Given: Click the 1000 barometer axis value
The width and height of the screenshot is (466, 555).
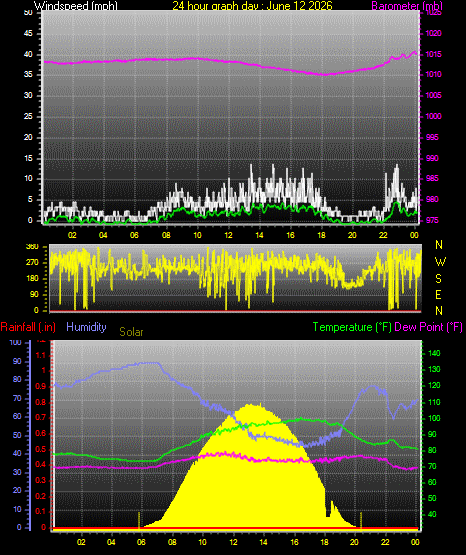Looking at the screenshot, I should coord(433,116).
